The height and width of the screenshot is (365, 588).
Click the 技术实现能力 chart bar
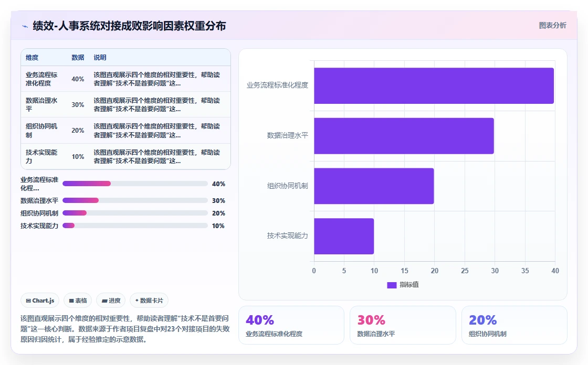[x=344, y=236]
